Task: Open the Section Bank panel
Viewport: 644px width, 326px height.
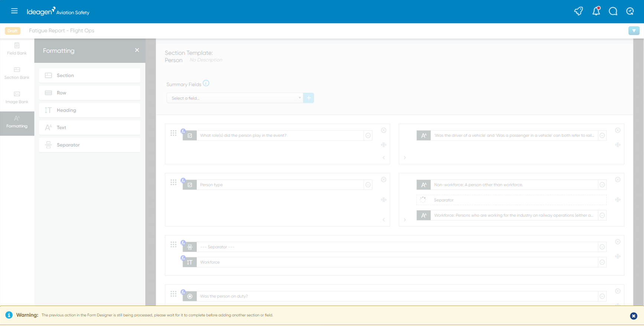Action: (17, 73)
